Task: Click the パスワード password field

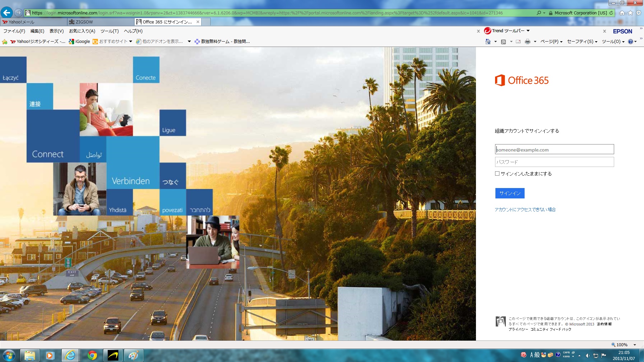Action: pos(554,162)
